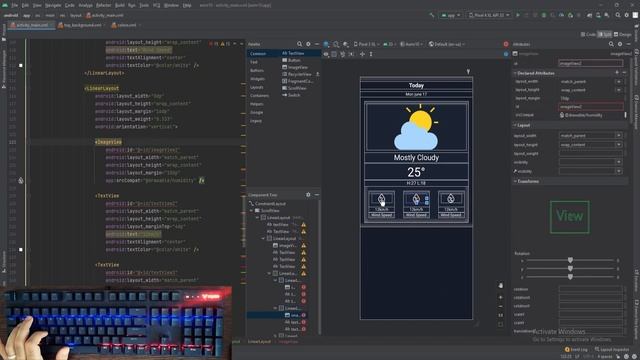Click the Make project hammer icon
The width and height of the screenshot is (640, 360).
(432, 15)
